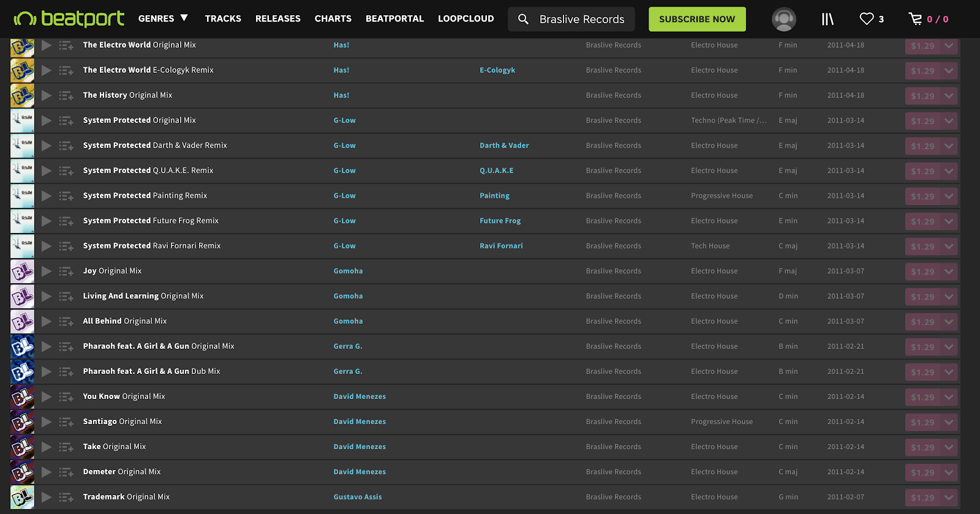Open My Library icon

click(827, 19)
